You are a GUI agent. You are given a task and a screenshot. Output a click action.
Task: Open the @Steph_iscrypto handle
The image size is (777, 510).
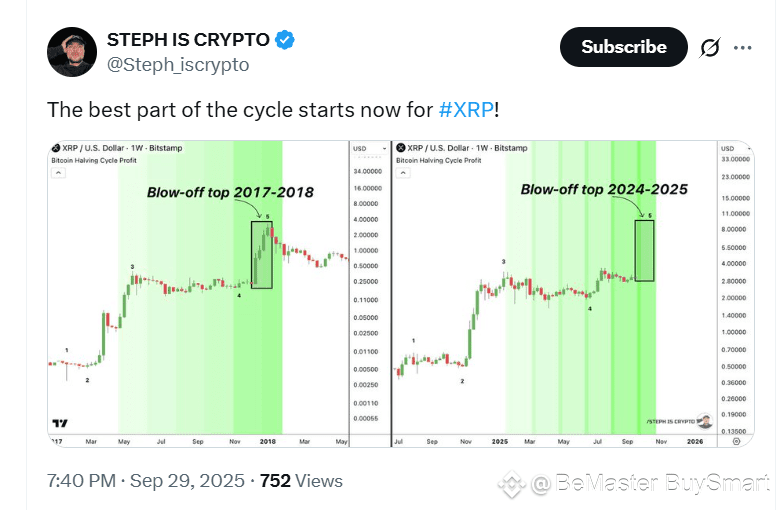178,64
